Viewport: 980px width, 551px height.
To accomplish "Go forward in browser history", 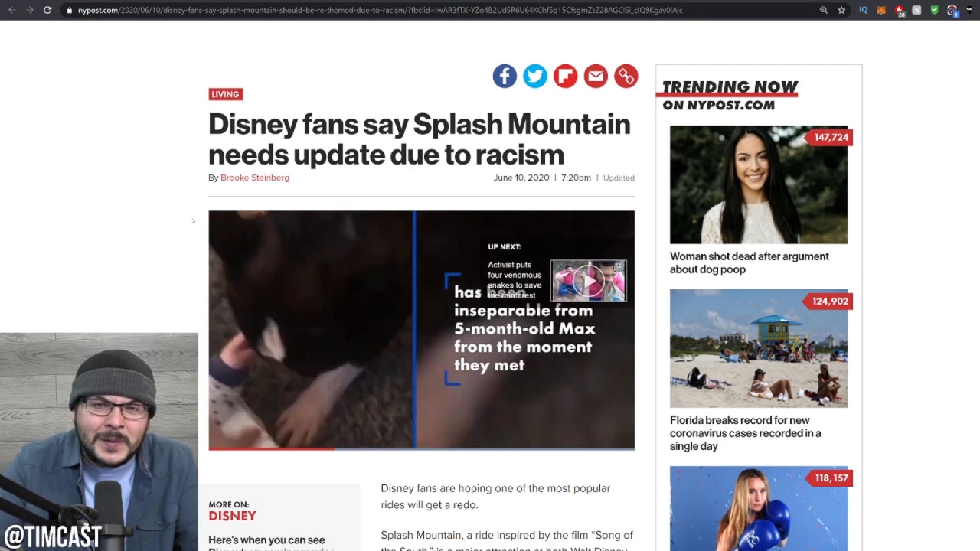I will point(29,10).
